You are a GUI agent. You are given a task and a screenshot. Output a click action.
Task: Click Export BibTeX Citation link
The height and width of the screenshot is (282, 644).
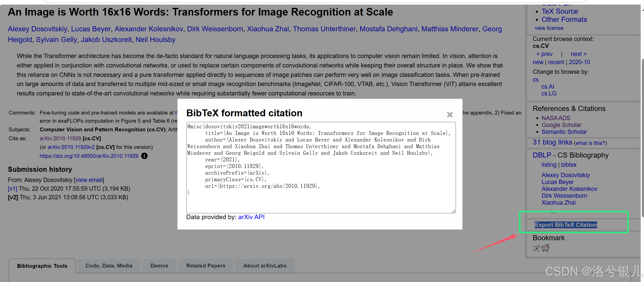click(566, 225)
